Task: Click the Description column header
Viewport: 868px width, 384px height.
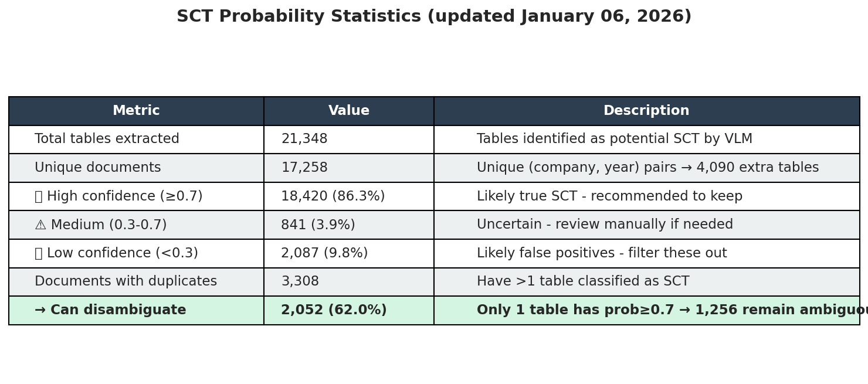Action: [x=647, y=111]
